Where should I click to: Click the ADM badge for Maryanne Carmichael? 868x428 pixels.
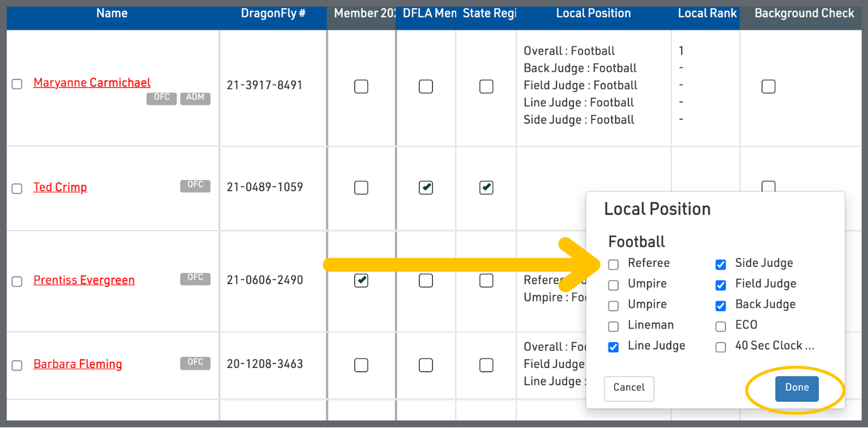[x=195, y=98]
